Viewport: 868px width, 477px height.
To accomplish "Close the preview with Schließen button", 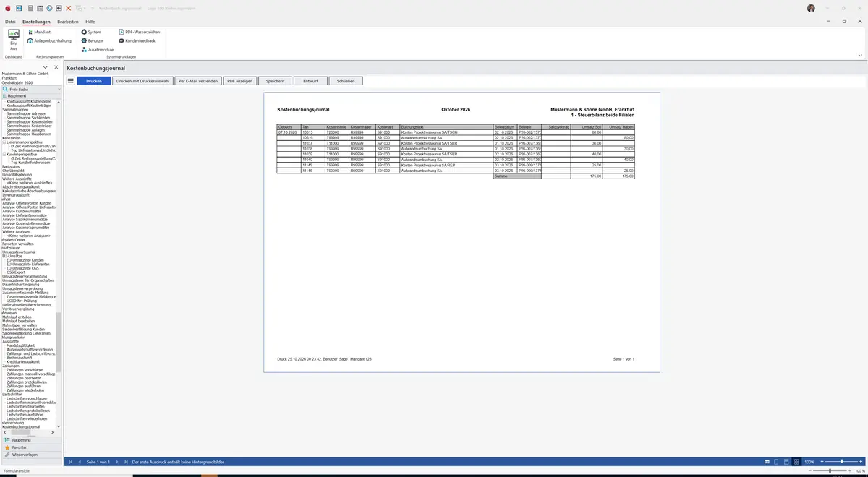I will pos(346,81).
